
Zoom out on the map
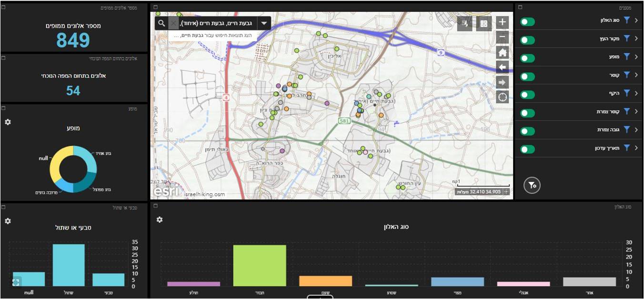click(x=502, y=37)
